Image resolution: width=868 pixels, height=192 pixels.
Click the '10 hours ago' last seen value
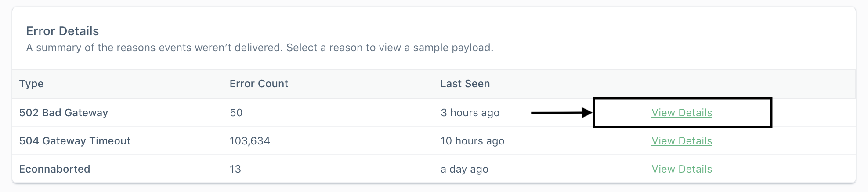coord(472,141)
